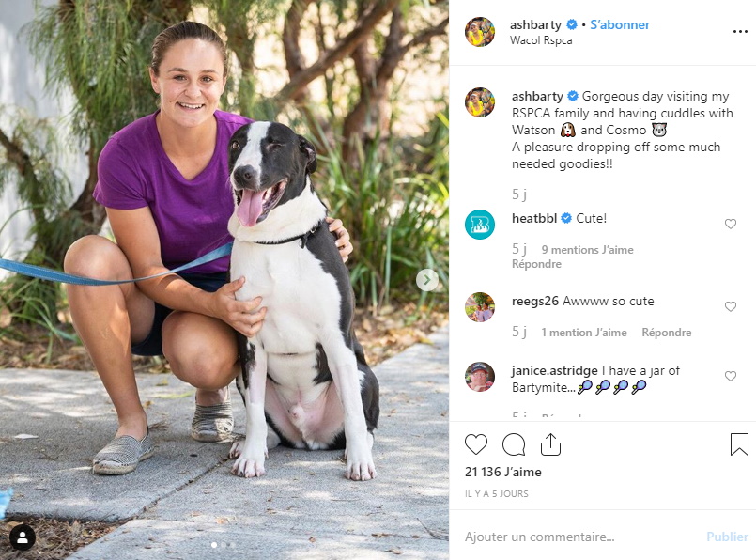Open reegs26's profile avatar
756x560 pixels.
[480, 307]
